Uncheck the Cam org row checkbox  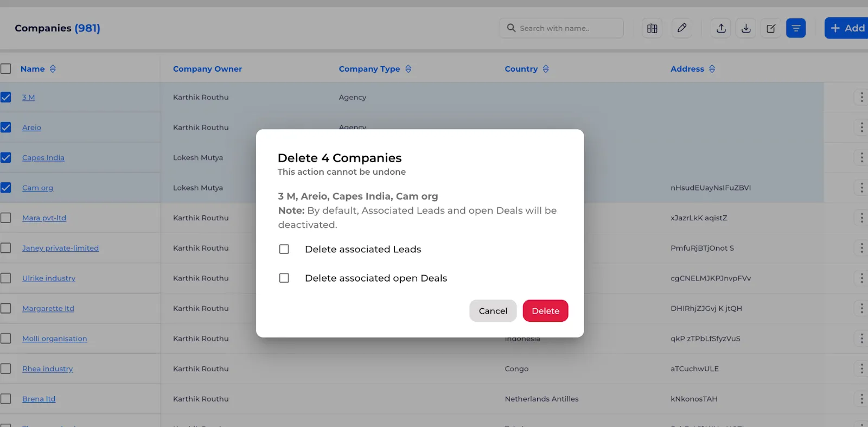pos(5,188)
